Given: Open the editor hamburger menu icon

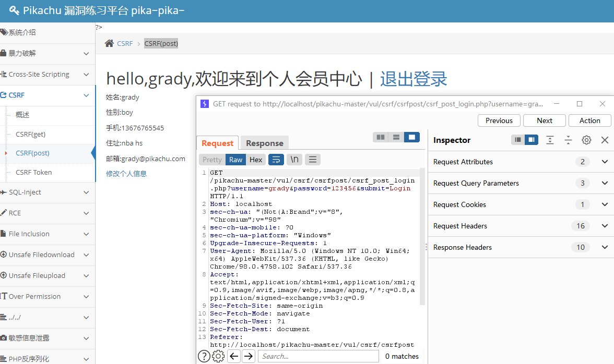Looking at the screenshot, I should [312, 160].
